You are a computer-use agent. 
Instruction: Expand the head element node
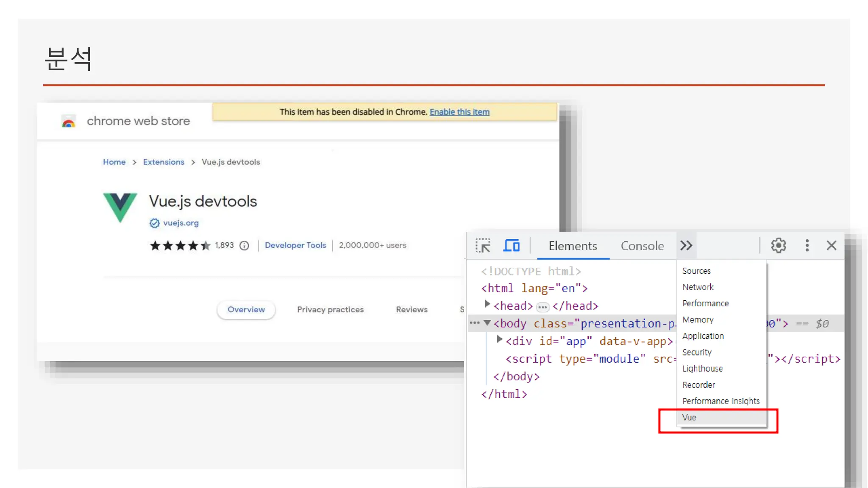click(487, 304)
